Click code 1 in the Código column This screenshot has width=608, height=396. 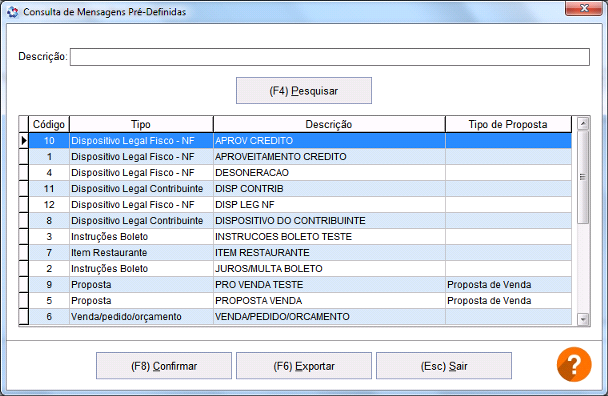[49, 157]
